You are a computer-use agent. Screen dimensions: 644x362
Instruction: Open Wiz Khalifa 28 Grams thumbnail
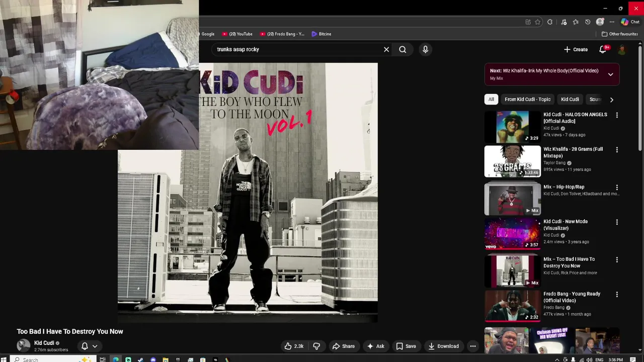click(x=512, y=161)
